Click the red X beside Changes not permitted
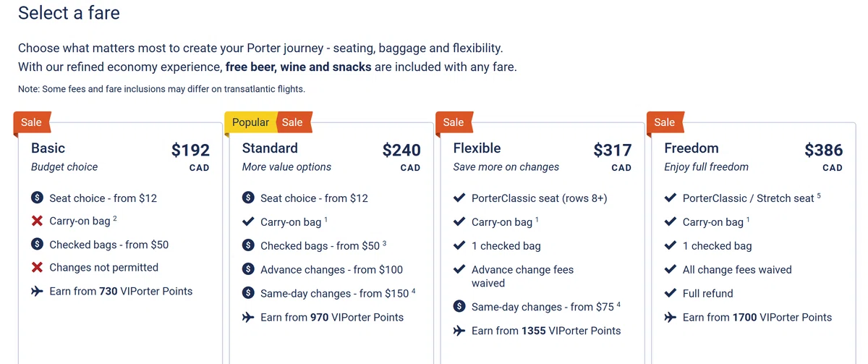Viewport: 868px width, 364px height. pos(37,267)
